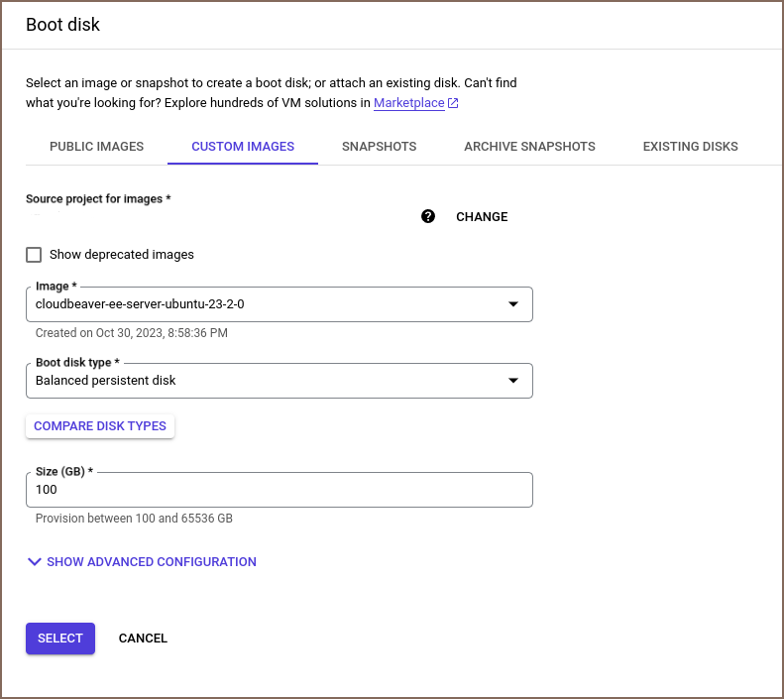Switch to the Snapshots tab
The width and height of the screenshot is (784, 699).
(x=379, y=147)
